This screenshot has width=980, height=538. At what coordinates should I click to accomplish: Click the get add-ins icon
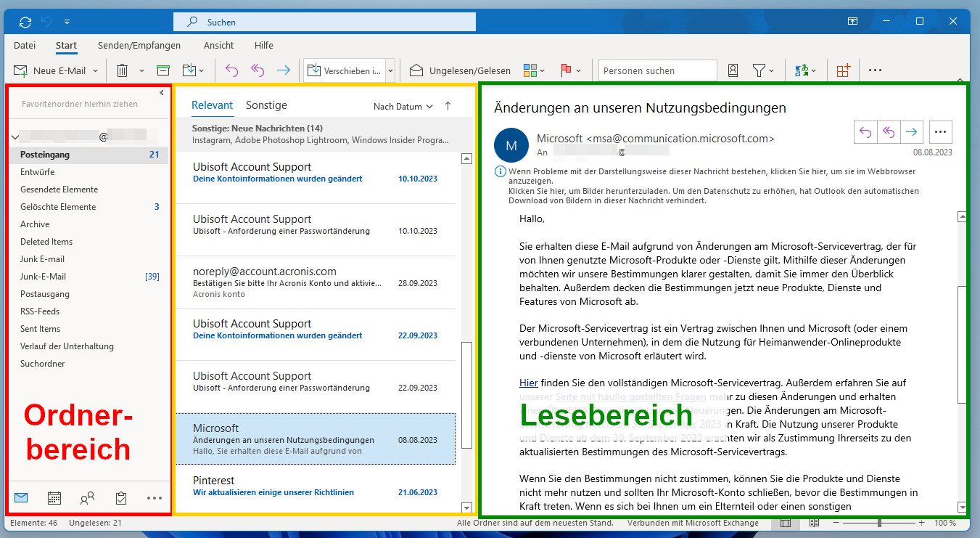pyautogui.click(x=843, y=70)
